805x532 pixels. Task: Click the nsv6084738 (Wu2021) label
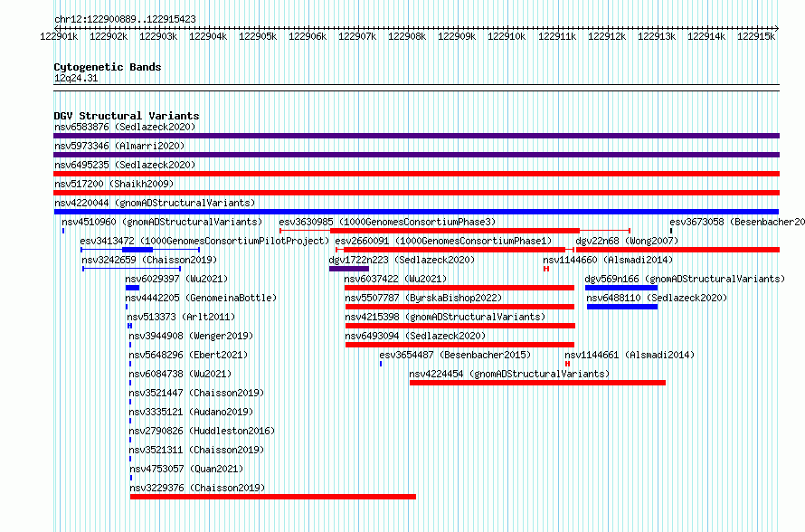(x=180, y=374)
